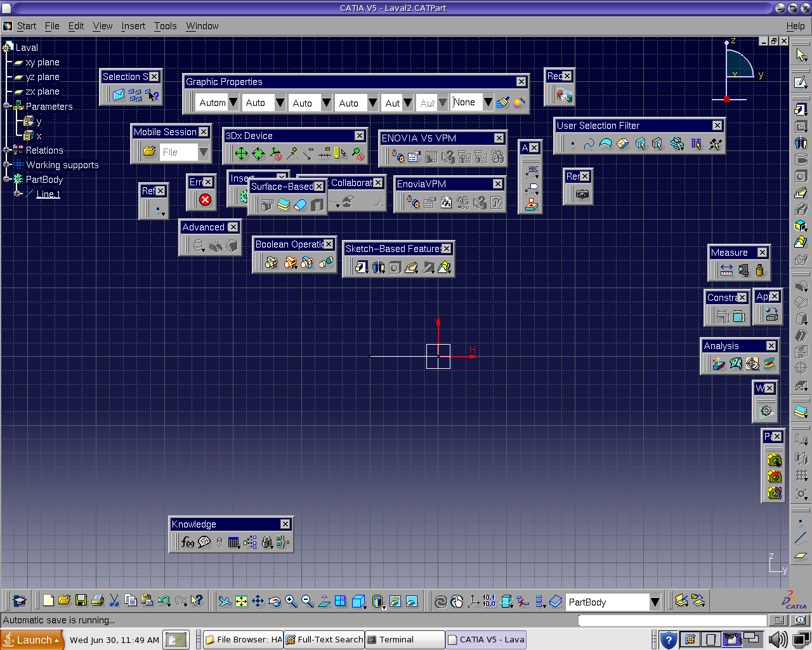
Task: Click the Launch button on the taskbar
Action: [x=32, y=640]
